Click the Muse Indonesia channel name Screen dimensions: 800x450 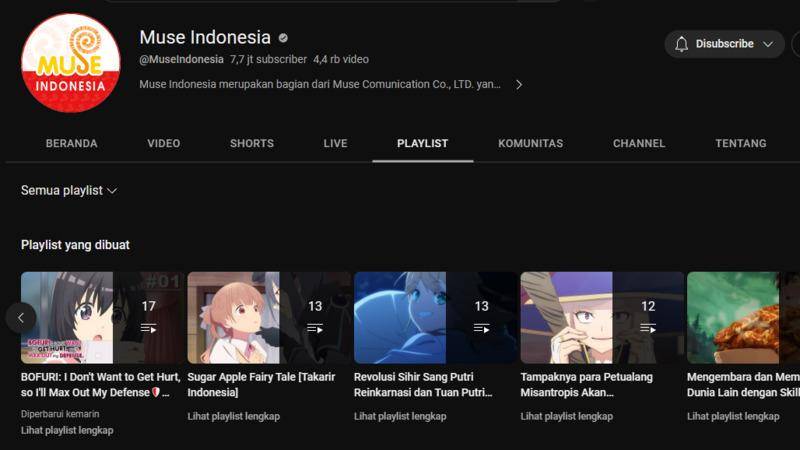click(205, 37)
